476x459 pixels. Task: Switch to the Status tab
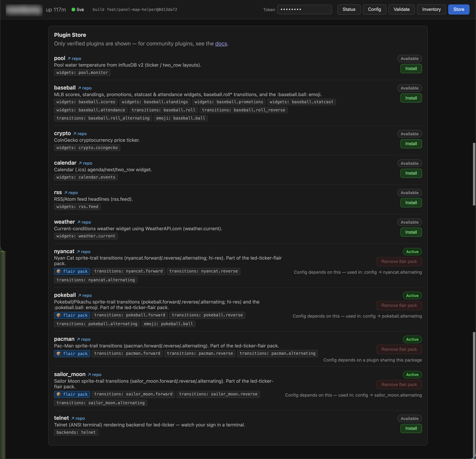tap(349, 10)
